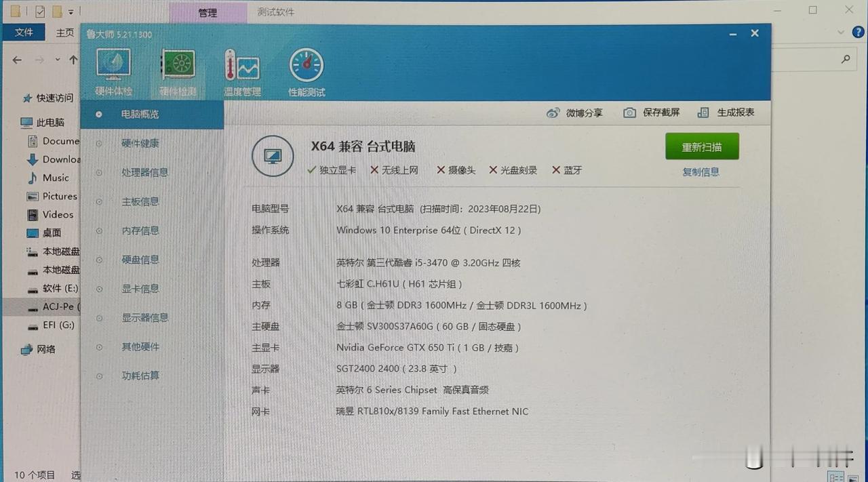Select 软件 (E:) drive in navigation pane
Image resolution: width=868 pixels, height=482 pixels.
coord(52,288)
